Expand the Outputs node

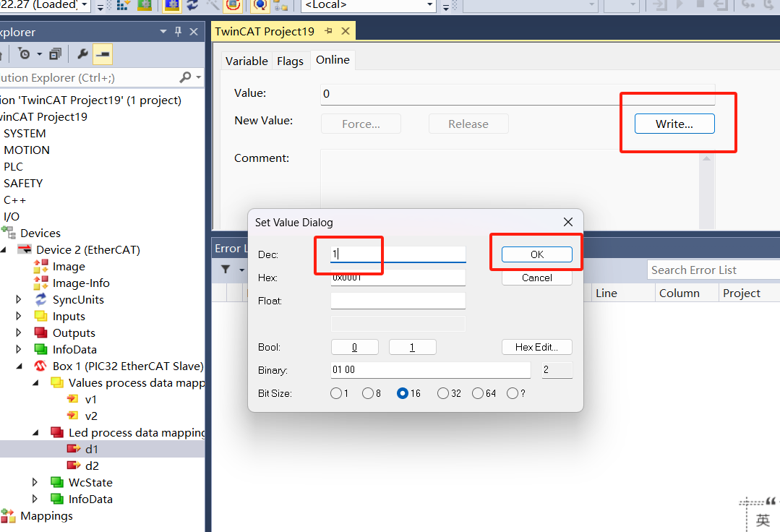tap(19, 332)
